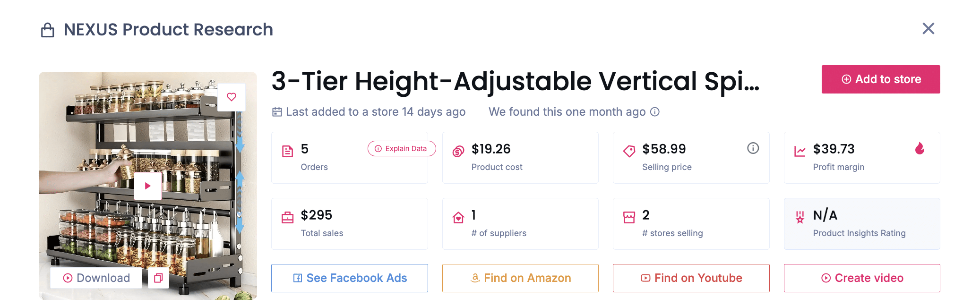Find this product on Amazon

[520, 278]
